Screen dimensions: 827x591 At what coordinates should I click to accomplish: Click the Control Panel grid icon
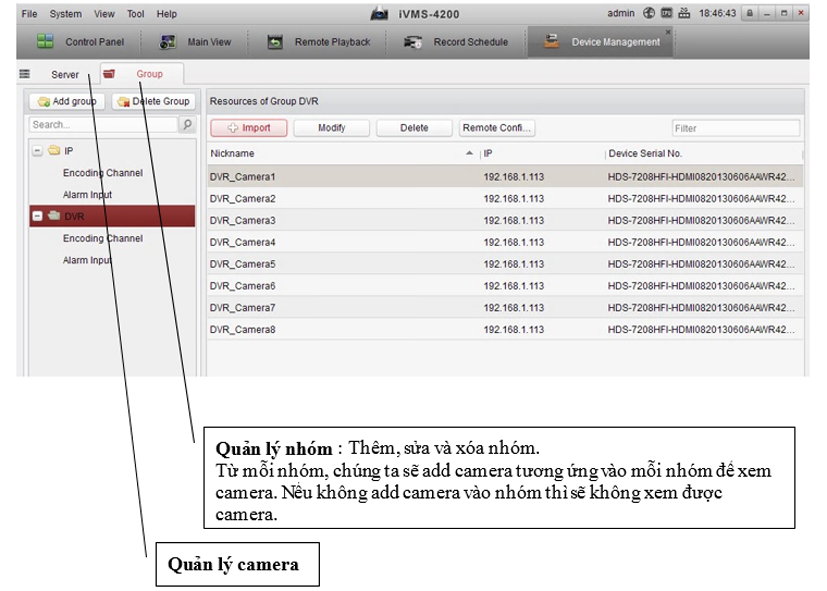pyautogui.click(x=45, y=41)
